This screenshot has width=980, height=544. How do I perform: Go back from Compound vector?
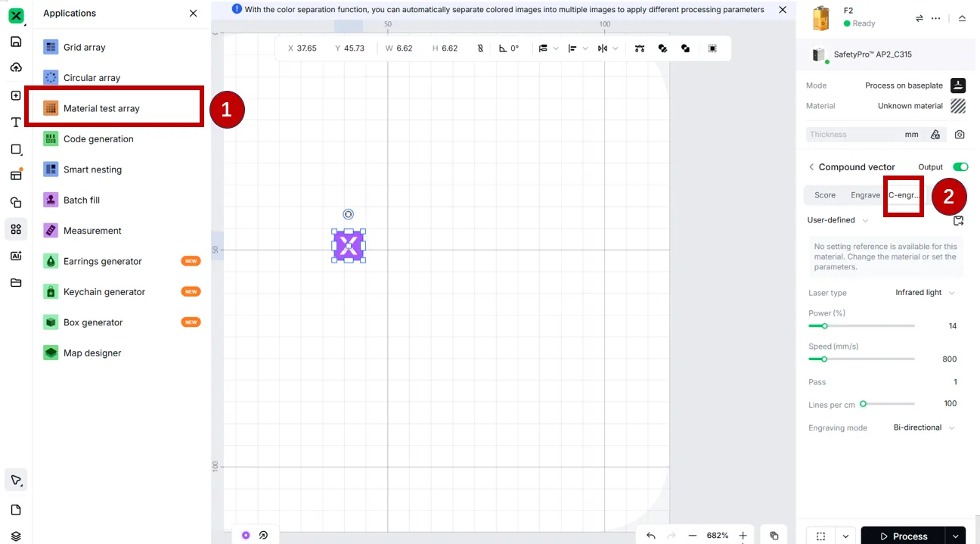(811, 167)
